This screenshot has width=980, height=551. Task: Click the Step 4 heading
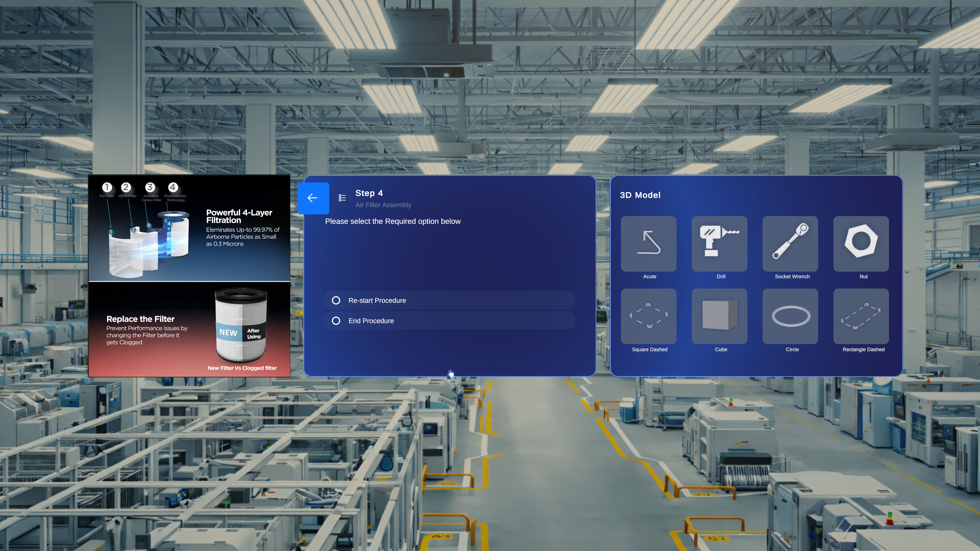click(369, 193)
